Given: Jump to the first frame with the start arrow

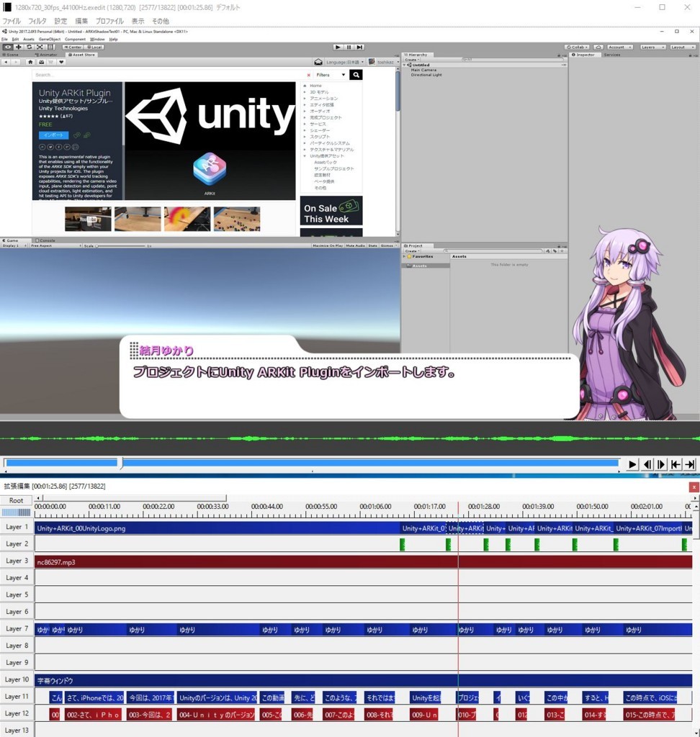Looking at the screenshot, I should point(676,464).
